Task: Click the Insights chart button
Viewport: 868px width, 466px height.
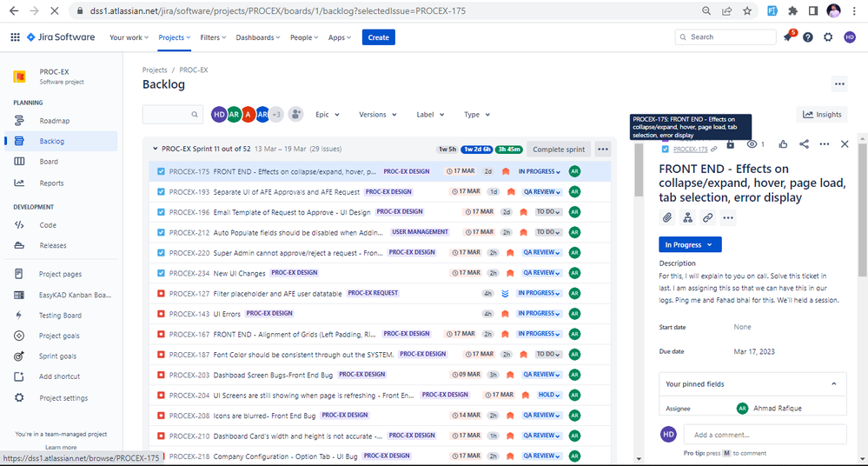Action: (x=822, y=114)
